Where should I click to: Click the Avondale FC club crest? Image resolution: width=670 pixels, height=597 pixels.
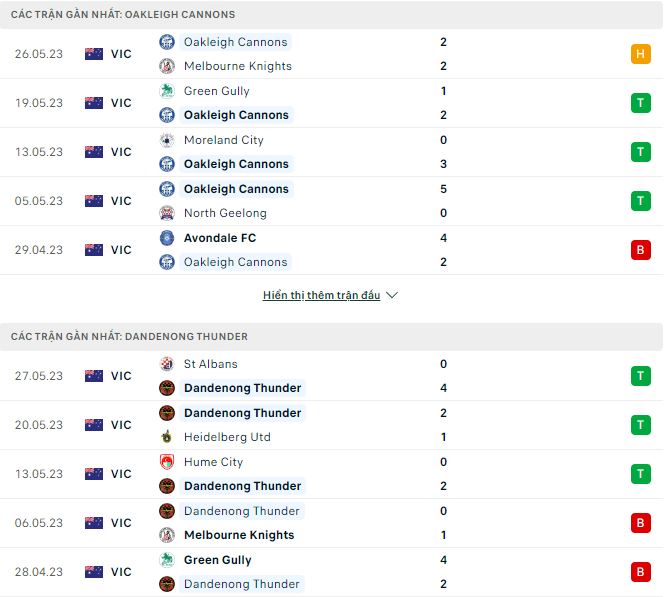167,238
